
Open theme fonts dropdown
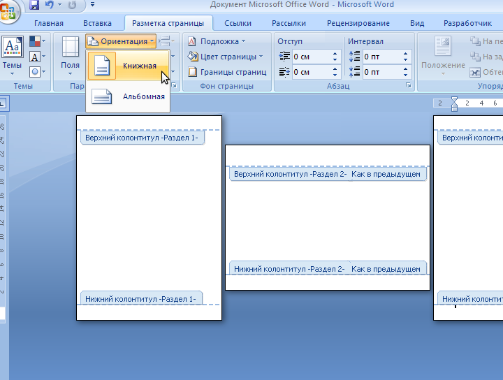click(x=37, y=57)
